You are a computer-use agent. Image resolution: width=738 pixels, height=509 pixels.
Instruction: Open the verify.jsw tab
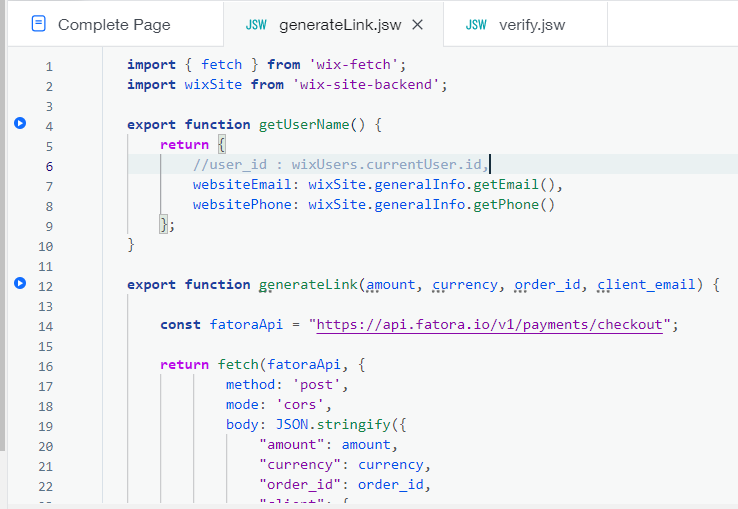(525, 24)
